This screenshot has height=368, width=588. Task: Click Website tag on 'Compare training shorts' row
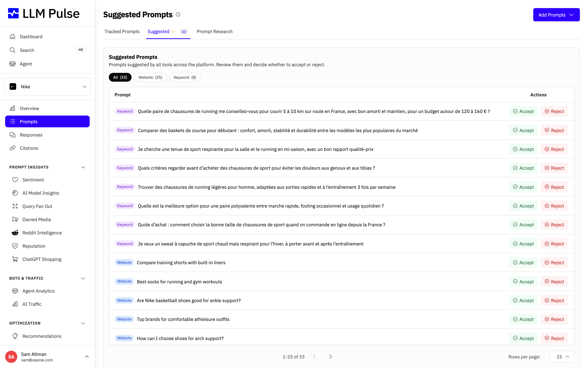click(x=124, y=262)
